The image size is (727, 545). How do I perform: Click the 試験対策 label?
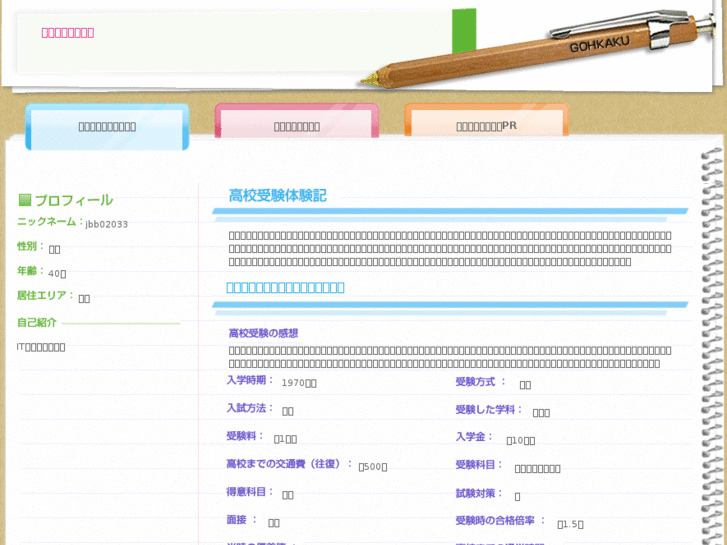pyautogui.click(x=478, y=493)
